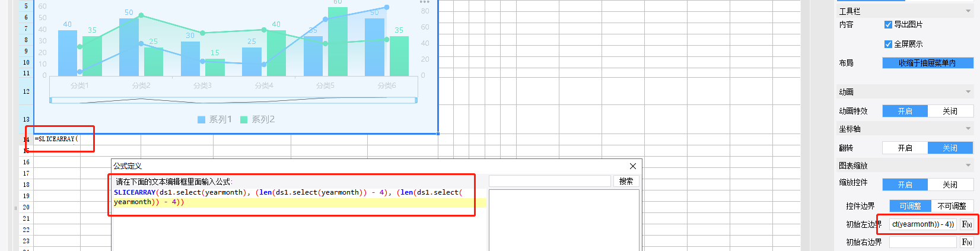The image size is (980, 251).
Task: Click the function search input field
Action: [x=550, y=181]
